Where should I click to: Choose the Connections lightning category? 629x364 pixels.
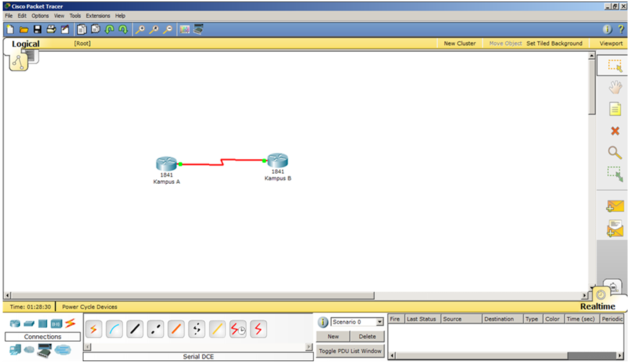[70, 323]
